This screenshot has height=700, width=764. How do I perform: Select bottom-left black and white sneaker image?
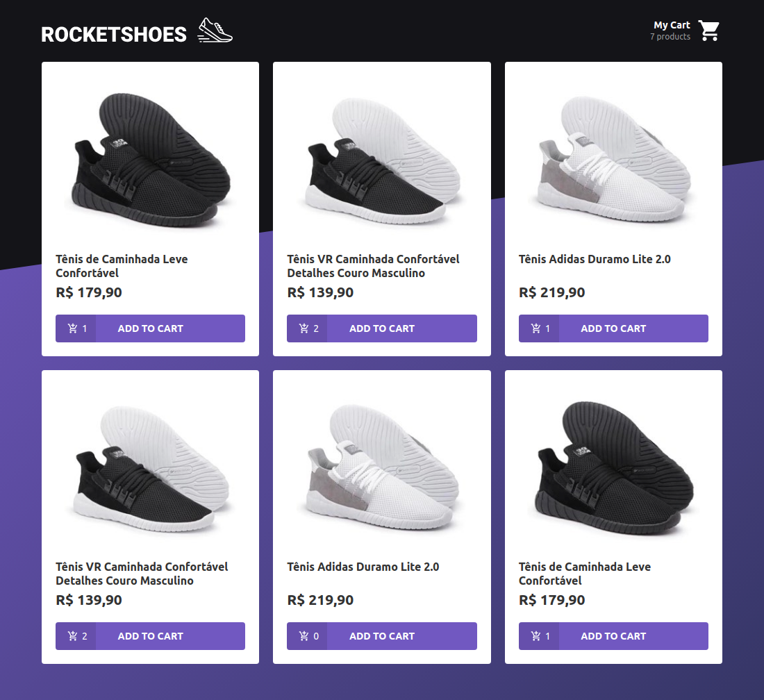point(150,468)
